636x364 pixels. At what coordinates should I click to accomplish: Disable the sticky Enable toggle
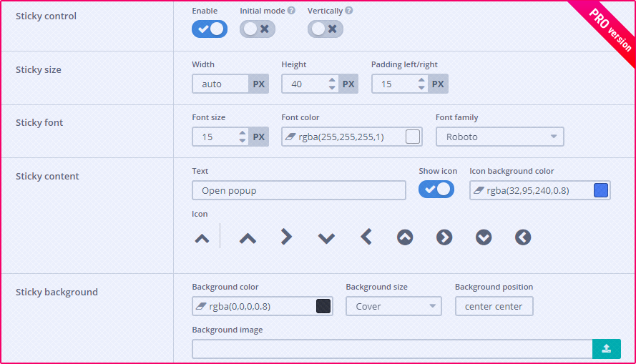pos(210,29)
